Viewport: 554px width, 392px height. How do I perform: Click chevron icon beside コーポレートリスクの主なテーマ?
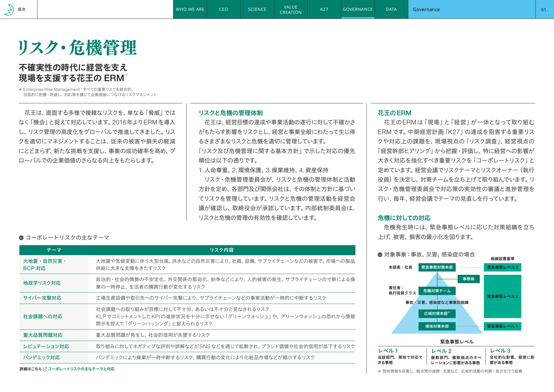pyautogui.click(x=21, y=238)
